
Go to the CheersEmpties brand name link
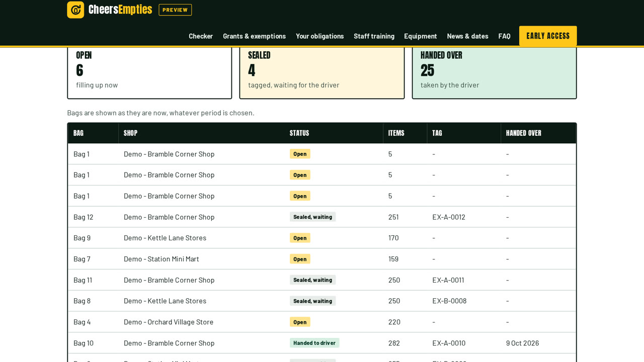pyautogui.click(x=120, y=10)
